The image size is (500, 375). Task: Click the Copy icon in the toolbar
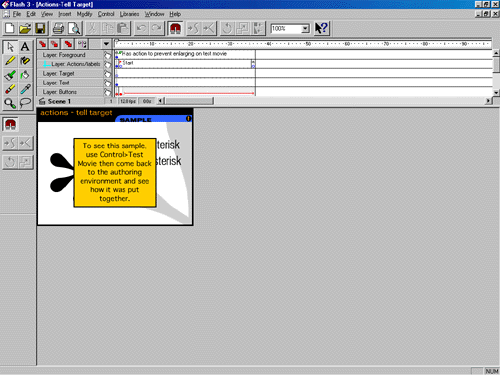point(108,28)
